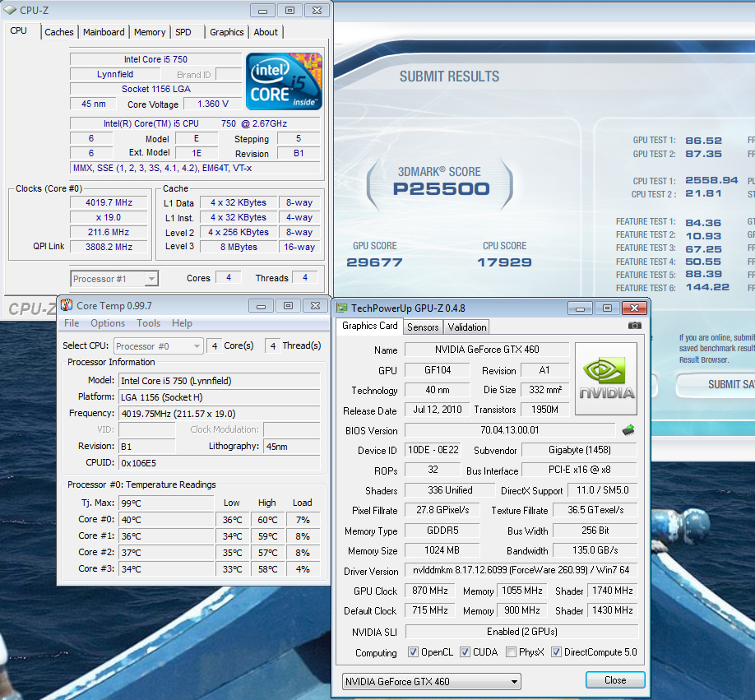Click the Close button in GPU-Z

tap(615, 680)
